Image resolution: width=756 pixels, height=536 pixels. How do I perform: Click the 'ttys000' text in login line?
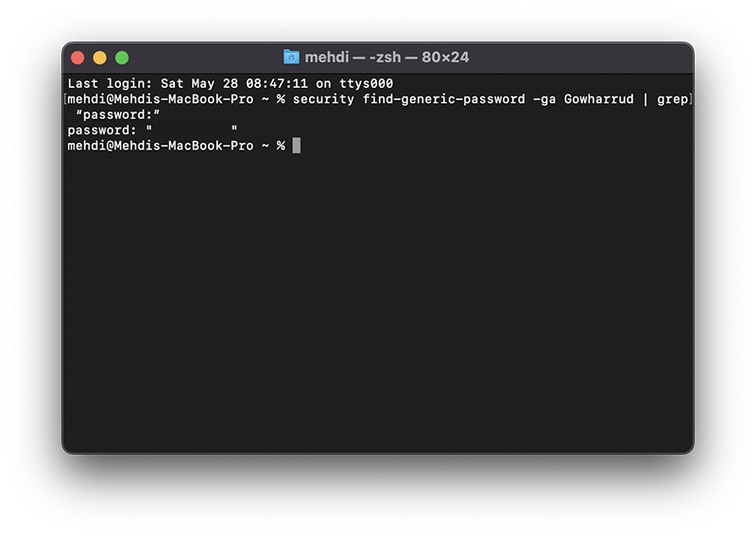pyautogui.click(x=367, y=83)
